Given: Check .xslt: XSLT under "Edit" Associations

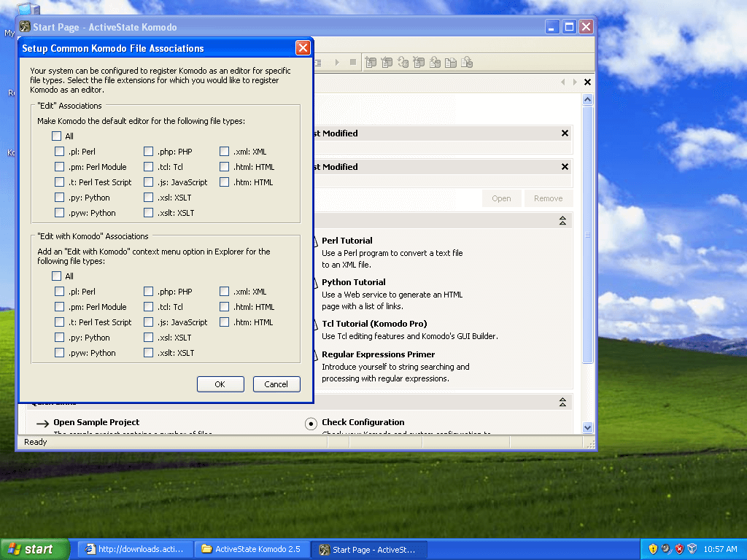Looking at the screenshot, I should tap(149, 212).
